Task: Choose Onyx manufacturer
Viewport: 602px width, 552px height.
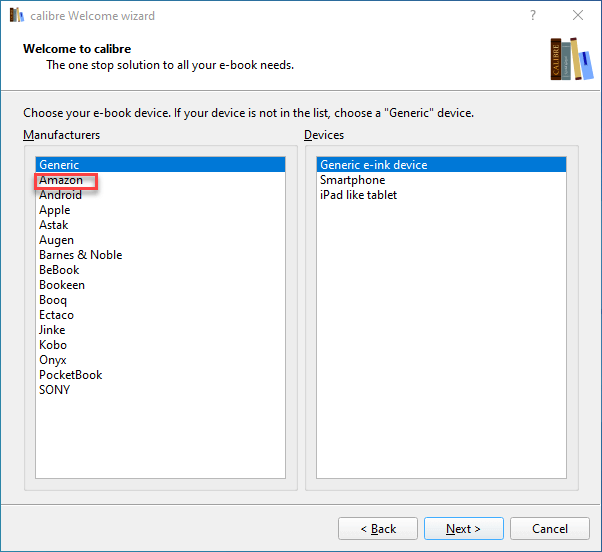Action: pos(160,359)
